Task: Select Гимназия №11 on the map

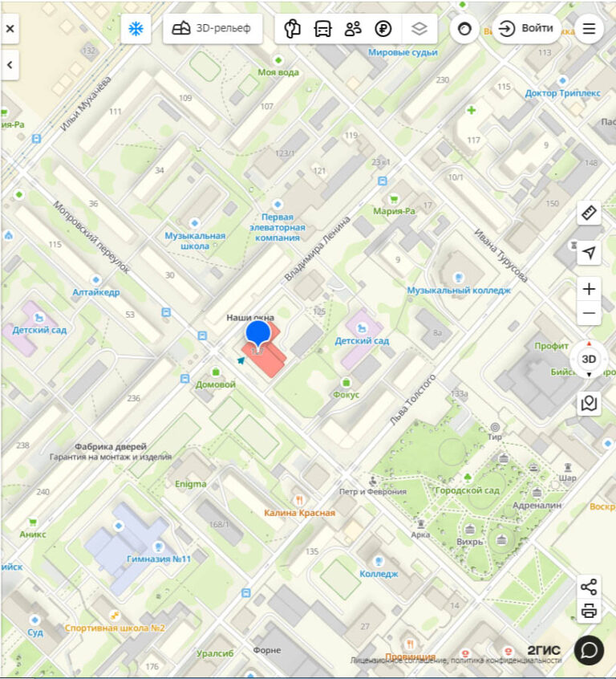Action: point(159,559)
